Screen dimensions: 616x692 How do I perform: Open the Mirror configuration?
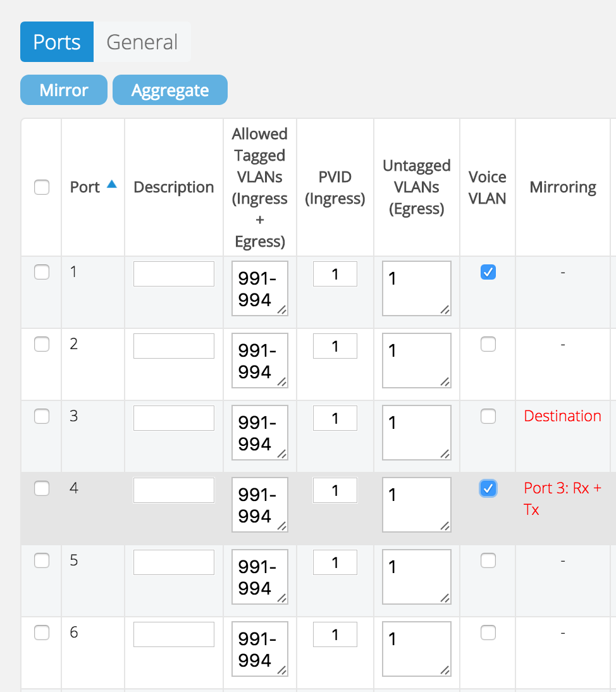63,89
